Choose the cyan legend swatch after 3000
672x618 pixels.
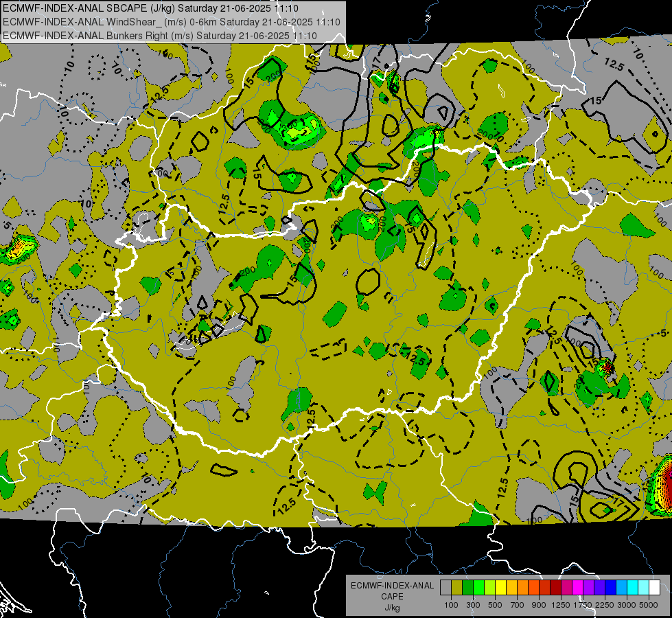coord(633,587)
